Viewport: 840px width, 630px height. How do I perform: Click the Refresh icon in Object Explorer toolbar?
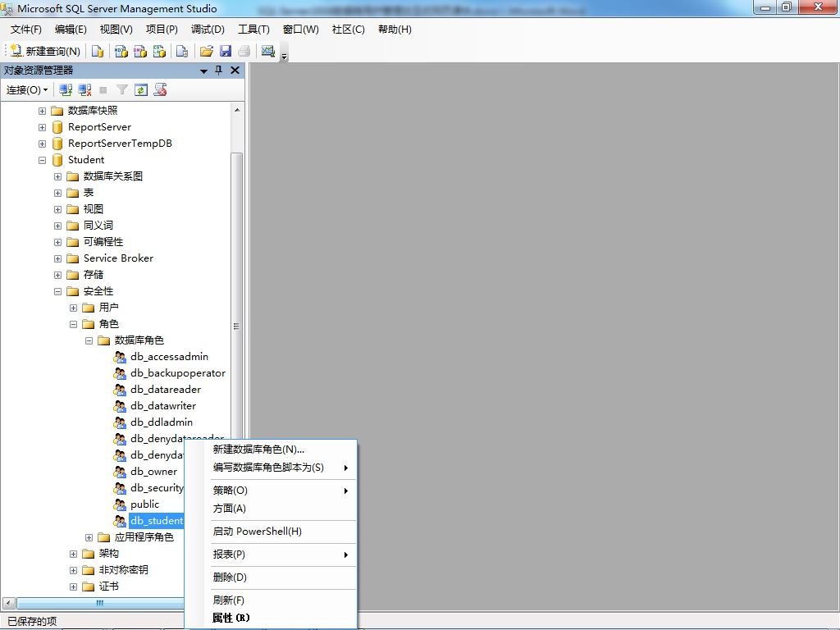(x=141, y=90)
